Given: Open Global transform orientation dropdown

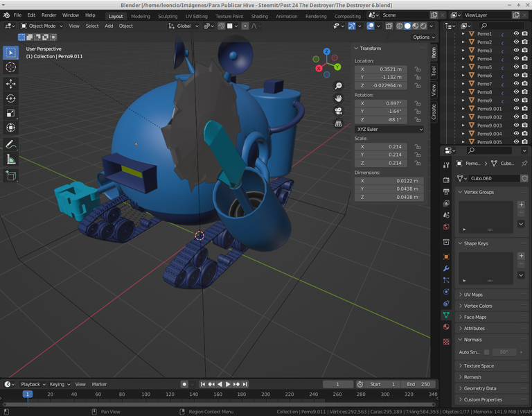Looking at the screenshot, I should (x=183, y=26).
